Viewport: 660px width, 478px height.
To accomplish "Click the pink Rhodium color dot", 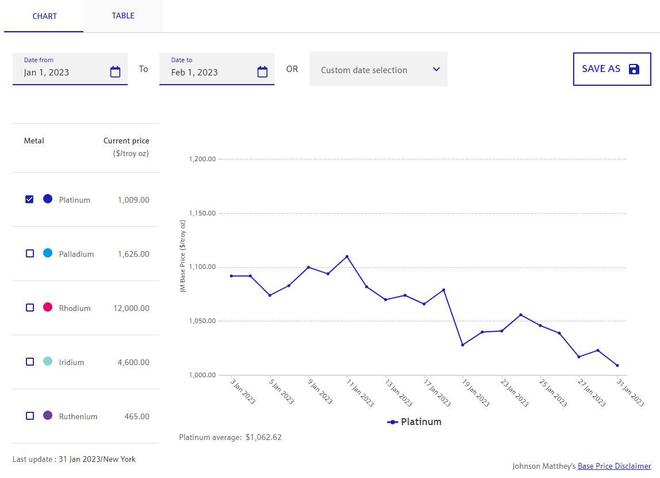I will tap(48, 308).
